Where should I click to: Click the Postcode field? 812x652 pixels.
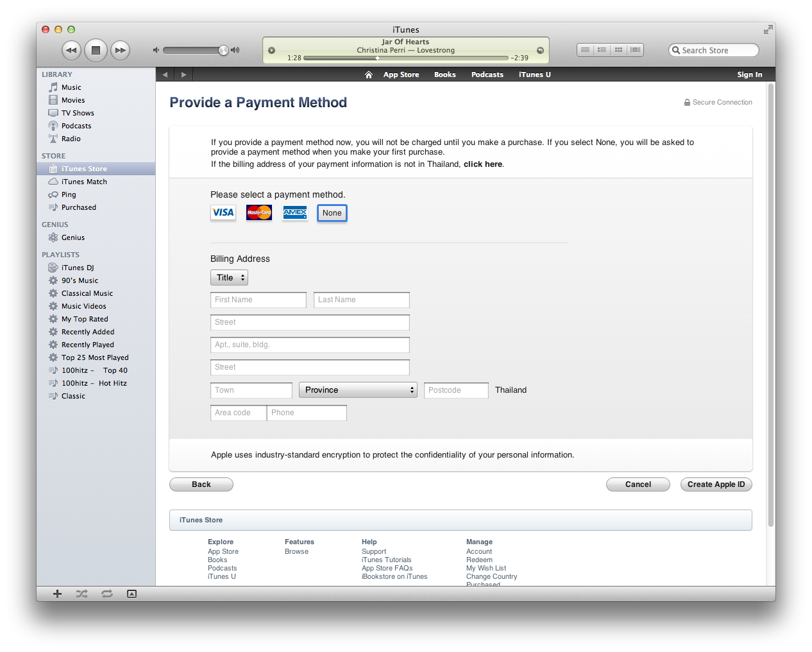[456, 390]
